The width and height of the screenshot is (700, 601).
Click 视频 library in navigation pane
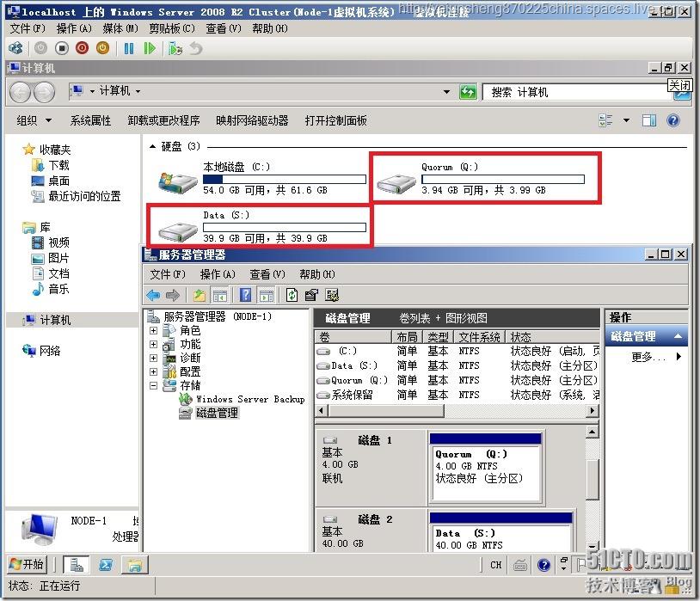click(x=58, y=243)
